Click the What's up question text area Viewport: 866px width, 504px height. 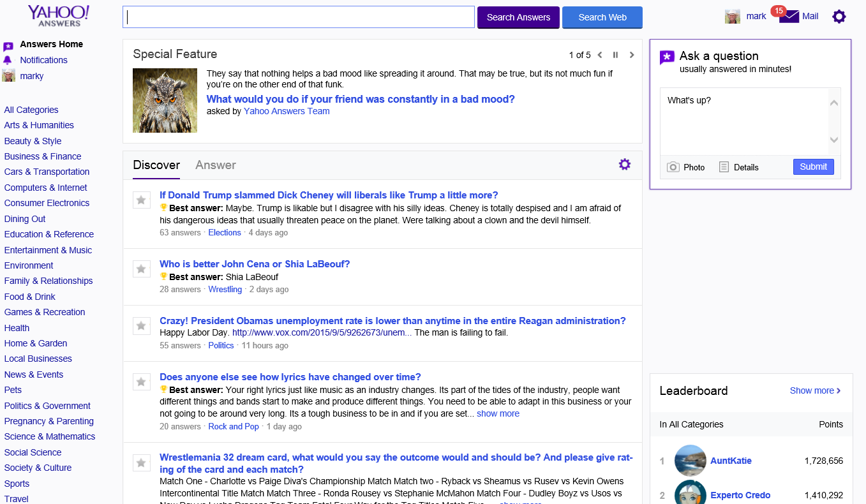(744, 121)
